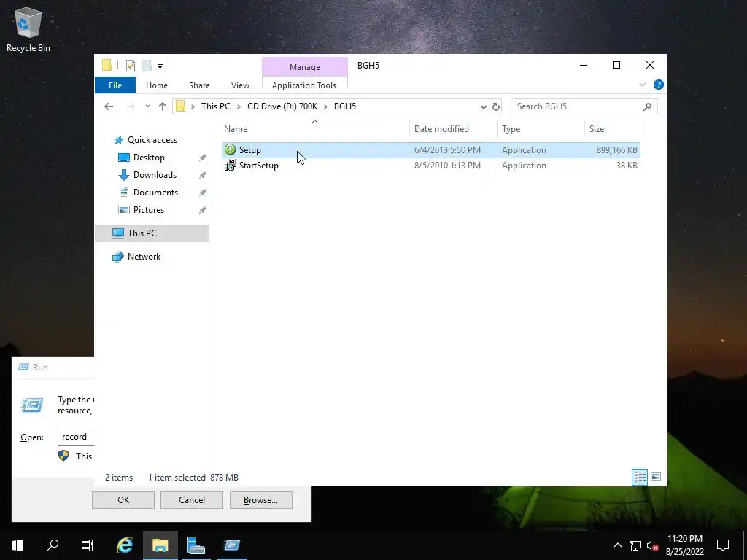Switch to Details view in status bar
The width and height of the screenshot is (747, 560).
click(640, 477)
